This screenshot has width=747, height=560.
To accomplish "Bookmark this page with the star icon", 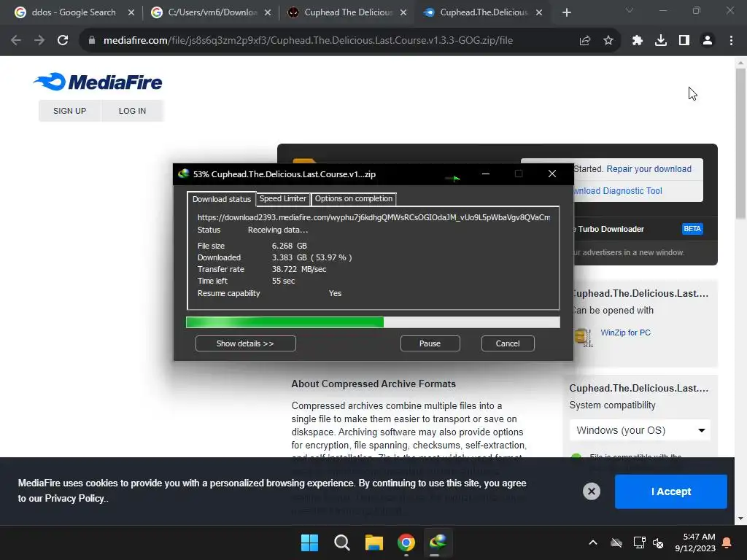I will point(608,41).
